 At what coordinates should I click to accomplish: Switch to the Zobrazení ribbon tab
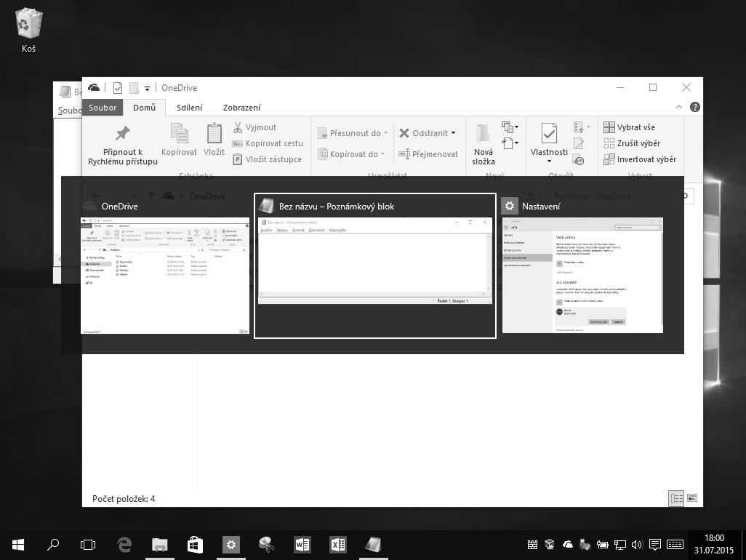(x=241, y=108)
